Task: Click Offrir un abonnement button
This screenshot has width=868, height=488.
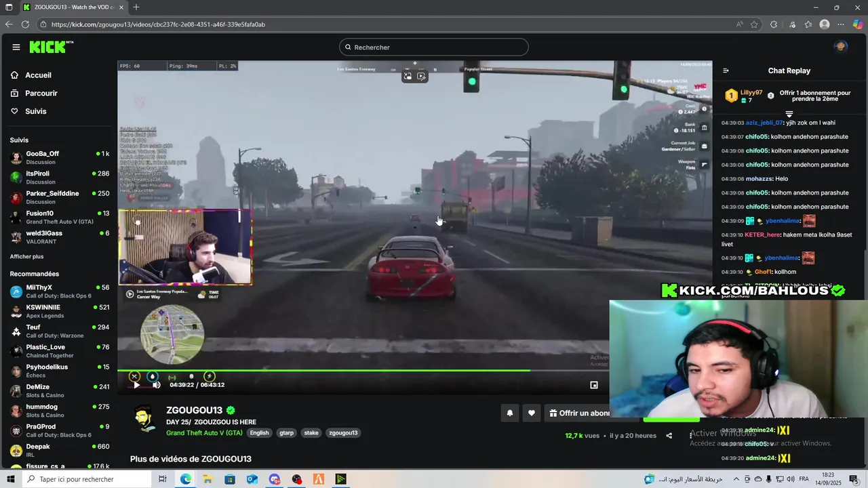Action: pos(577,413)
